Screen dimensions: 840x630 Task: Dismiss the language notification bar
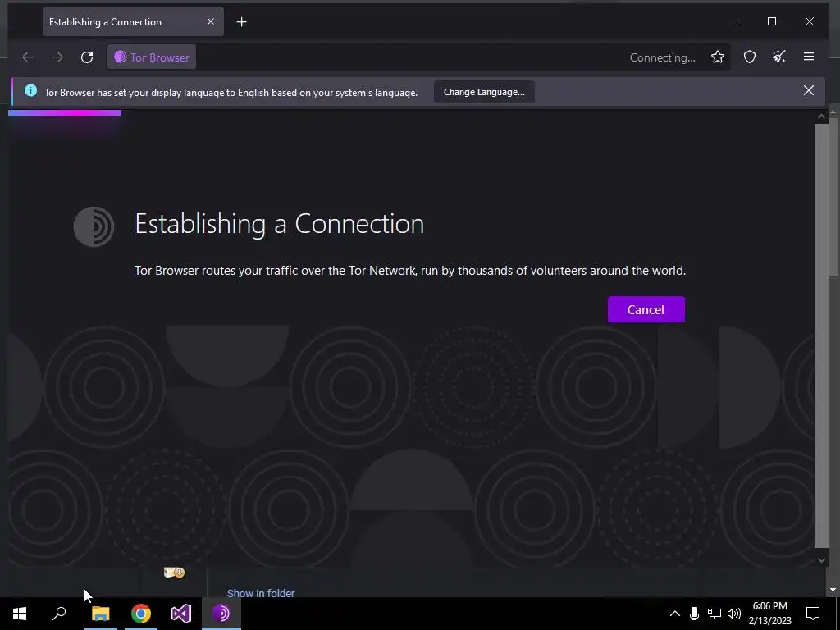809,90
